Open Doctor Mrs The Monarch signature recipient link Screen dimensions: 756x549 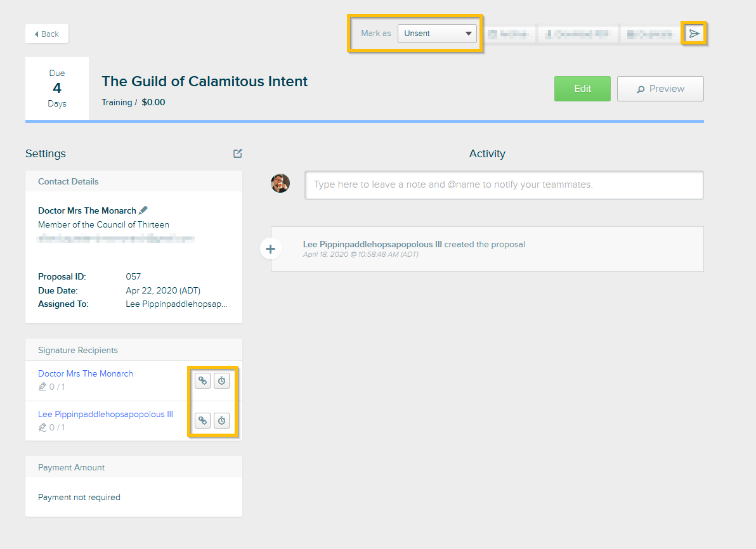[x=86, y=373]
